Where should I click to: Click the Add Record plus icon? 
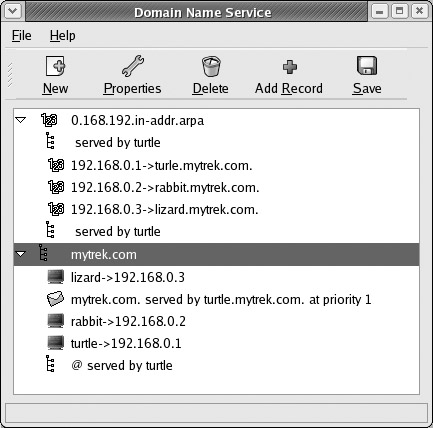(x=290, y=67)
